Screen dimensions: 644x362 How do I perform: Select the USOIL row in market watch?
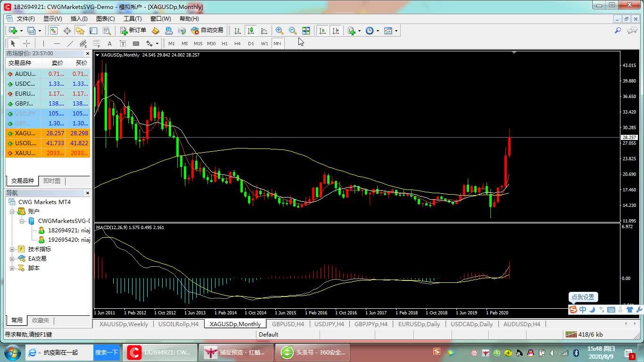click(x=48, y=143)
